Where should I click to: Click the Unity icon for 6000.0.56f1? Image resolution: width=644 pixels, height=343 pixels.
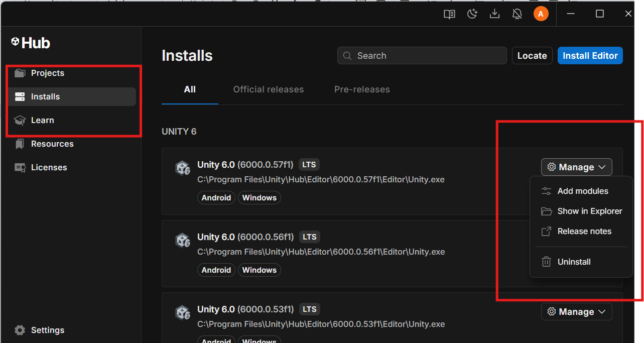182,241
